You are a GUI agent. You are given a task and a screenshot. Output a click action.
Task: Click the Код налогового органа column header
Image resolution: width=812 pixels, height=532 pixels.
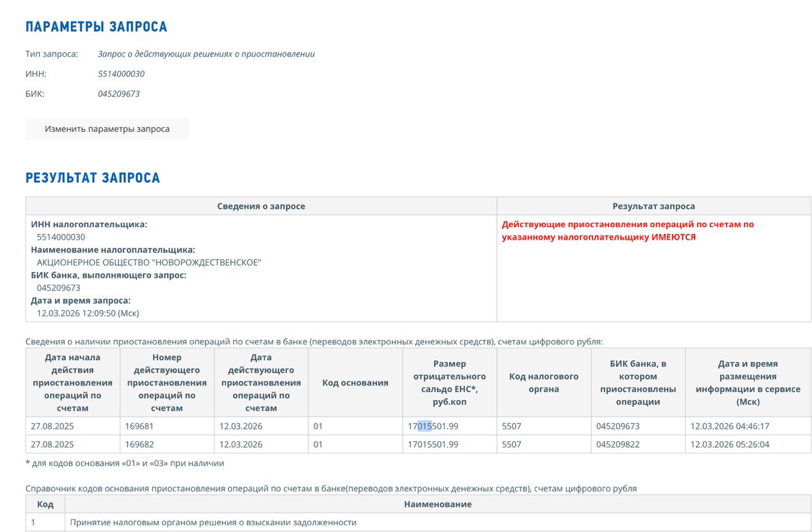pyautogui.click(x=544, y=382)
